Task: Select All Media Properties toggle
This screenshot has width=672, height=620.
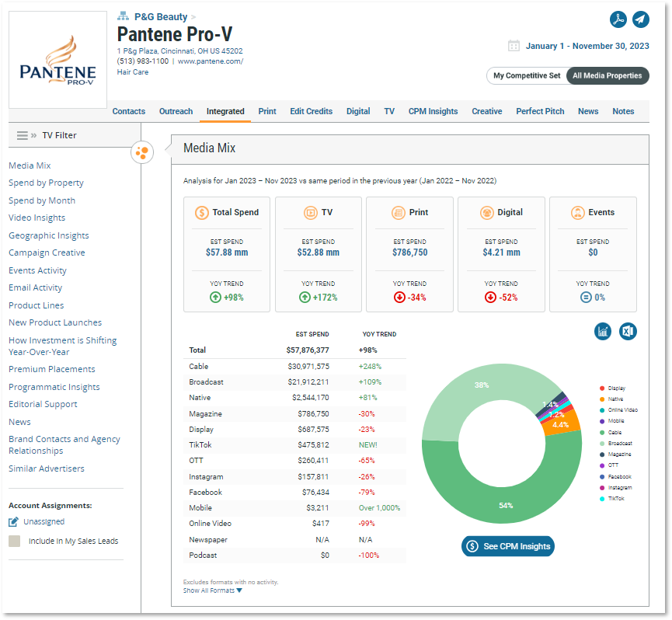Action: 608,76
